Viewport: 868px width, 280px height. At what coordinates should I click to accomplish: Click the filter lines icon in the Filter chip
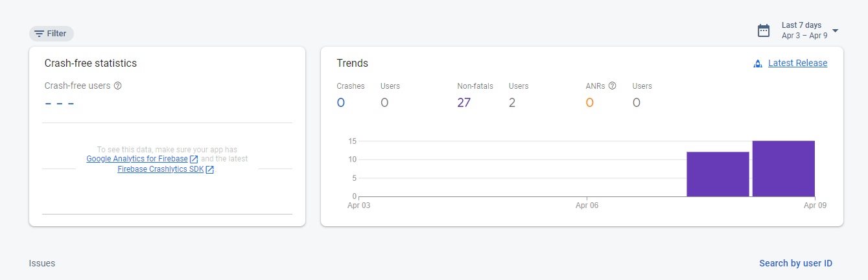click(x=40, y=34)
